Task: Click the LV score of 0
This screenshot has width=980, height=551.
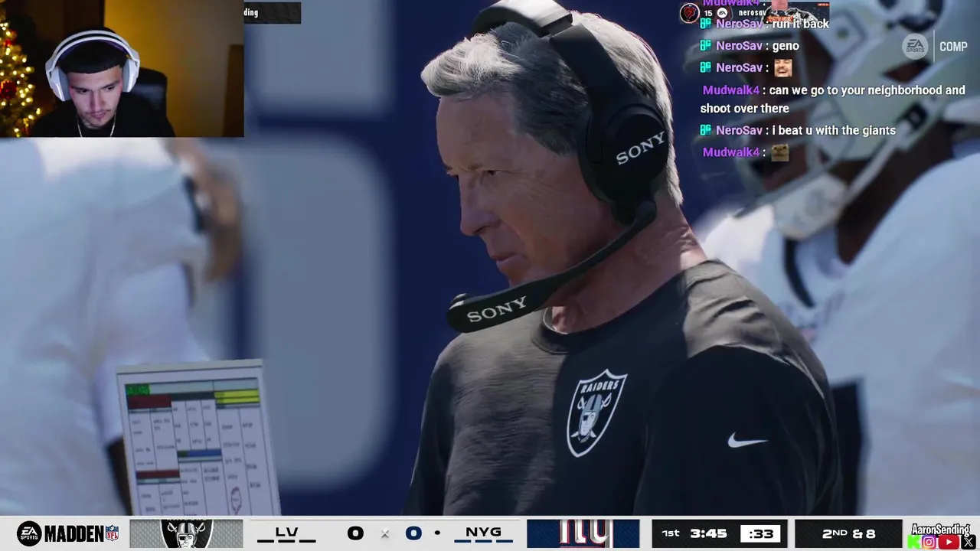Action: pyautogui.click(x=354, y=533)
